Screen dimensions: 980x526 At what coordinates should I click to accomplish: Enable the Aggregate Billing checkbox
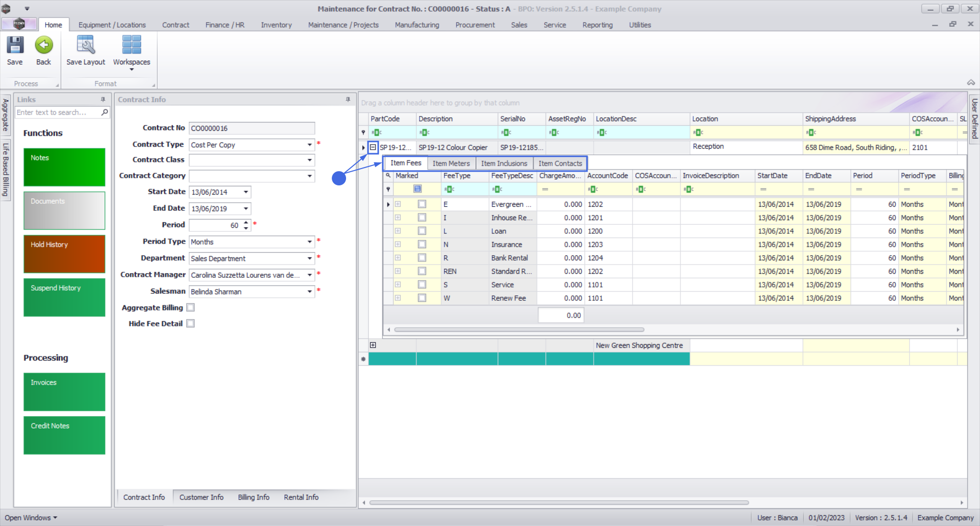pyautogui.click(x=191, y=307)
